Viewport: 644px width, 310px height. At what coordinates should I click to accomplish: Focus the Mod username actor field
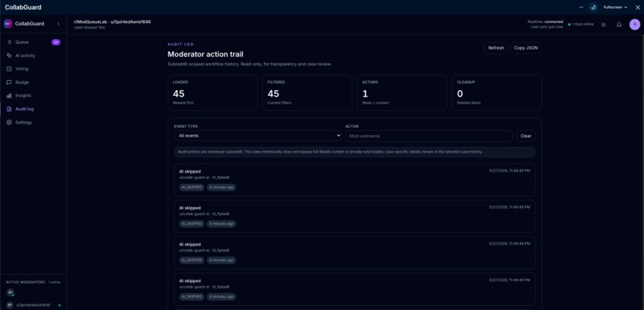coord(429,136)
